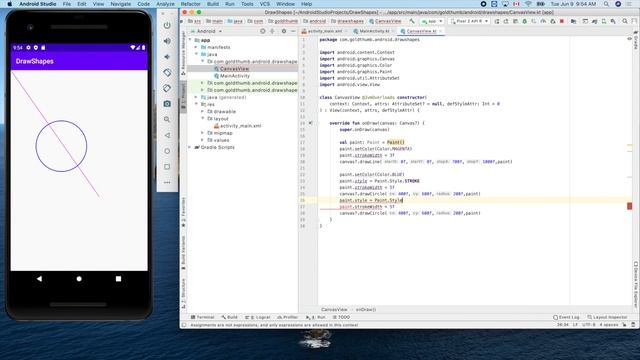Viewport: 640px width, 360px height.
Task: Expand the manifests folder
Action: pyautogui.click(x=196, y=47)
